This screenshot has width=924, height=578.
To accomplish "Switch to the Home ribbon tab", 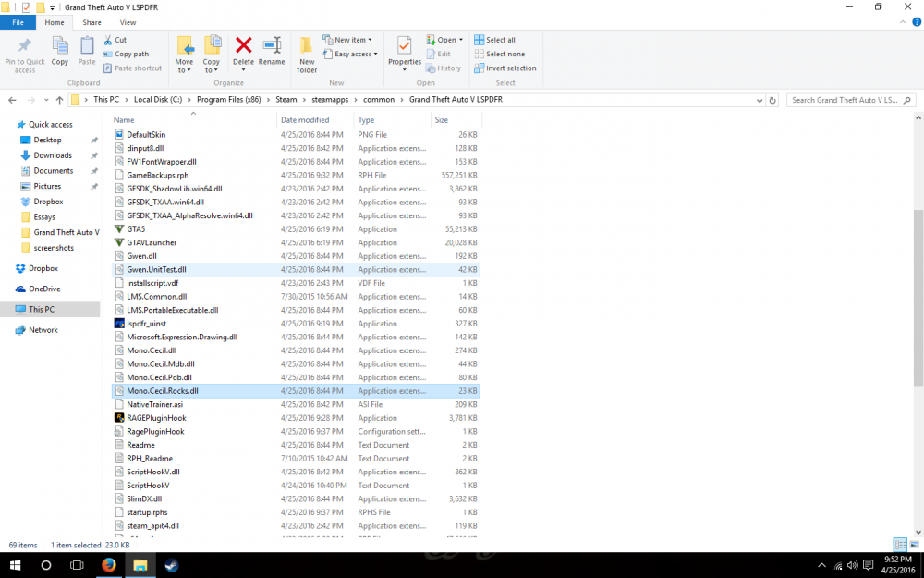I will pos(55,22).
